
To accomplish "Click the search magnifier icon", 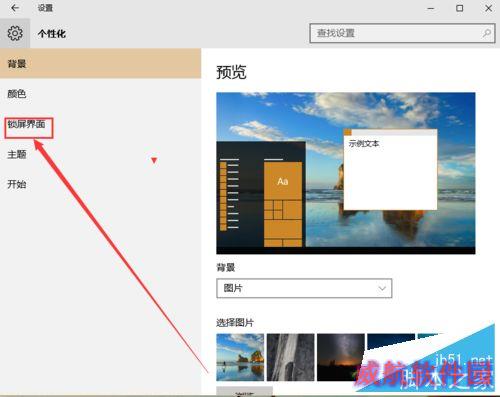I will pyautogui.click(x=487, y=33).
